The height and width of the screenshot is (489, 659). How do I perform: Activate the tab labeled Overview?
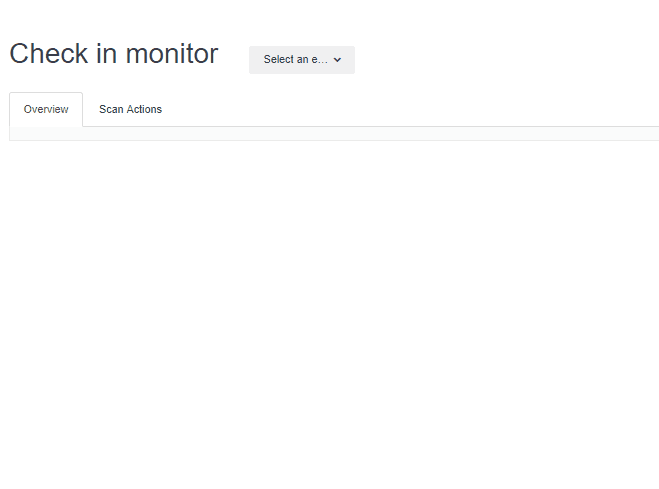point(46,109)
